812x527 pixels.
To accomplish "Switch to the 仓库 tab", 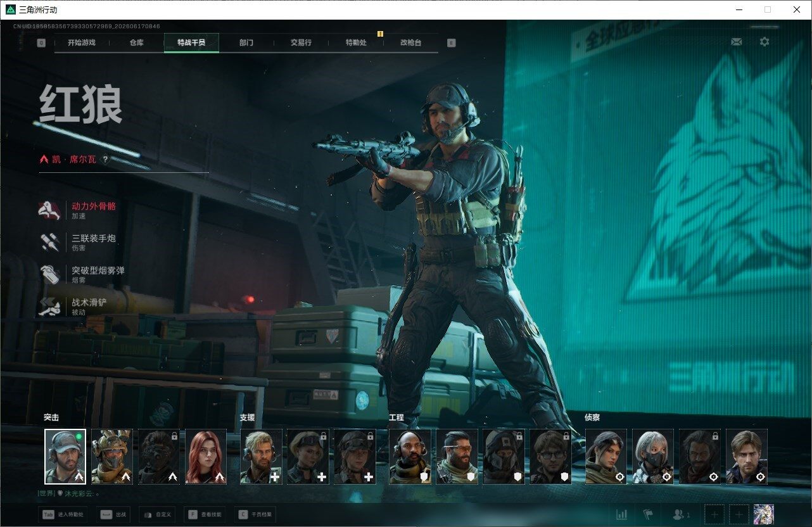I will 136,43.
